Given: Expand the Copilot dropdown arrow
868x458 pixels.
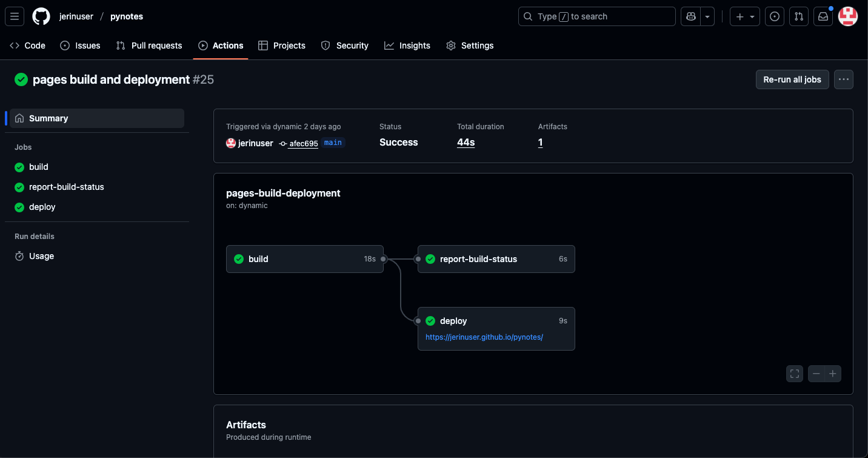Looking at the screenshot, I should point(707,16).
